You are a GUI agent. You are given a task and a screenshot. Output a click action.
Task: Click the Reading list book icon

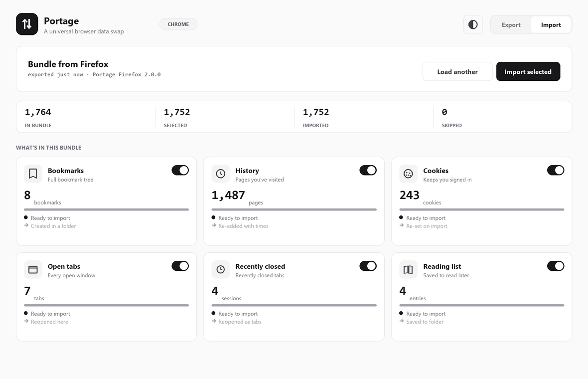click(x=409, y=269)
